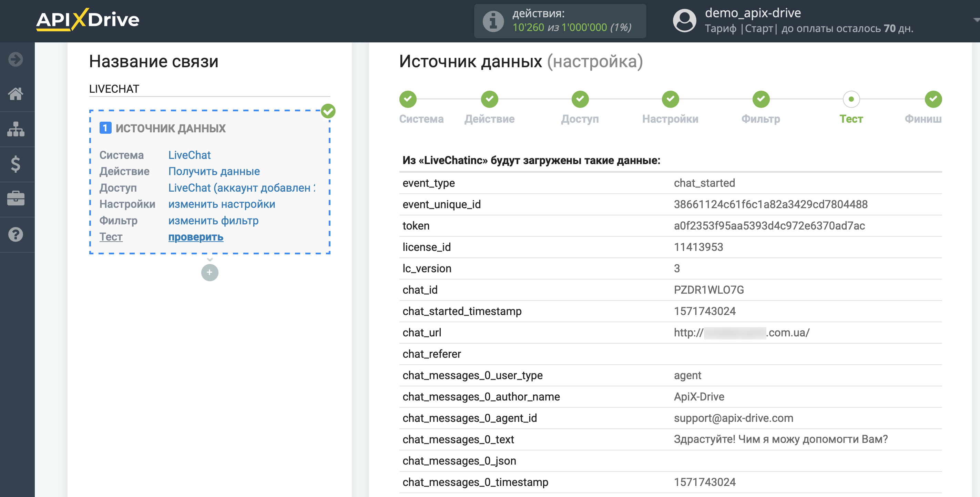This screenshot has width=980, height=497.
Task: Select the Здрастуйте! message text value
Action: click(780, 439)
